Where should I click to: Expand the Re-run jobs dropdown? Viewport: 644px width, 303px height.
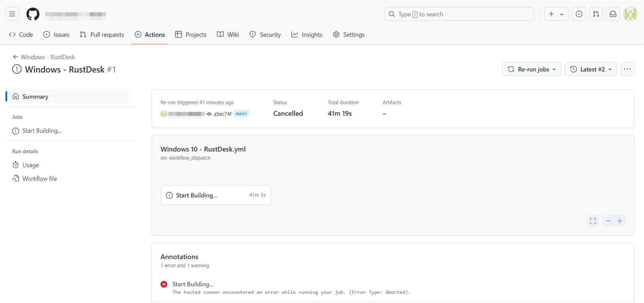532,69
